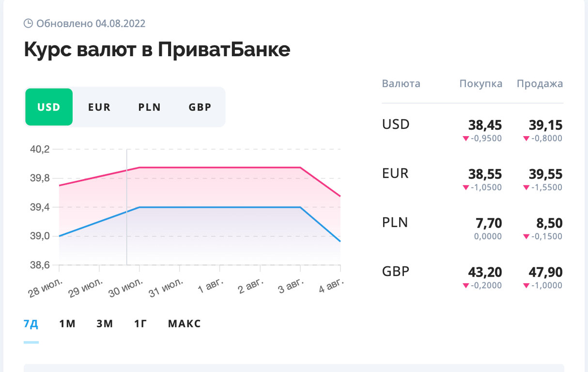Click the Продажа column header
Image resolution: width=588 pixels, height=372 pixels.
540,84
